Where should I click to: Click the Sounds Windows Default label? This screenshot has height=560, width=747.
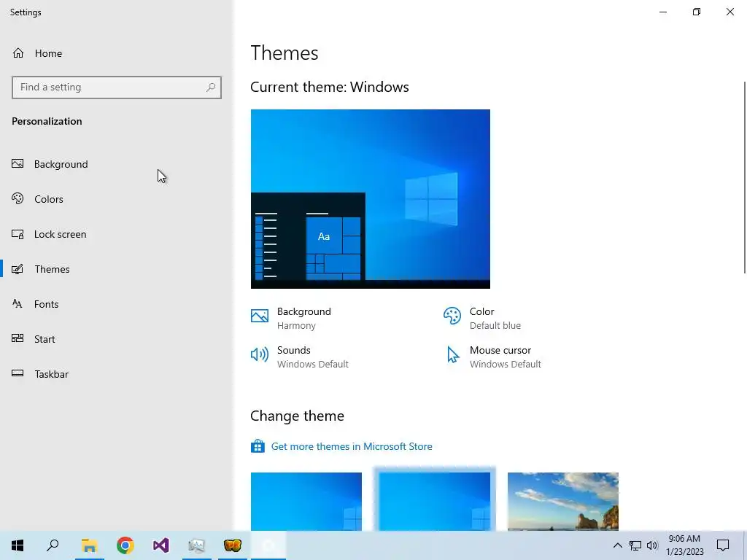[312, 357]
